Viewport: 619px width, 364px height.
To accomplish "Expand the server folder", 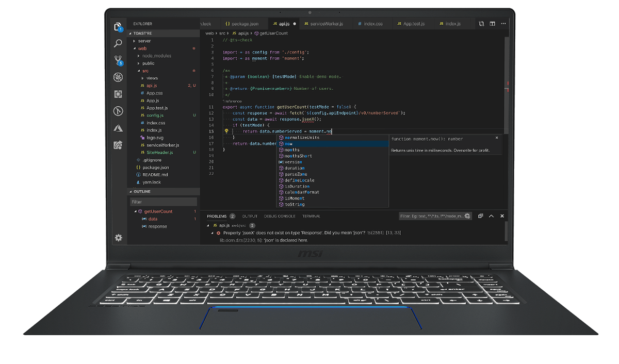I will pos(144,41).
